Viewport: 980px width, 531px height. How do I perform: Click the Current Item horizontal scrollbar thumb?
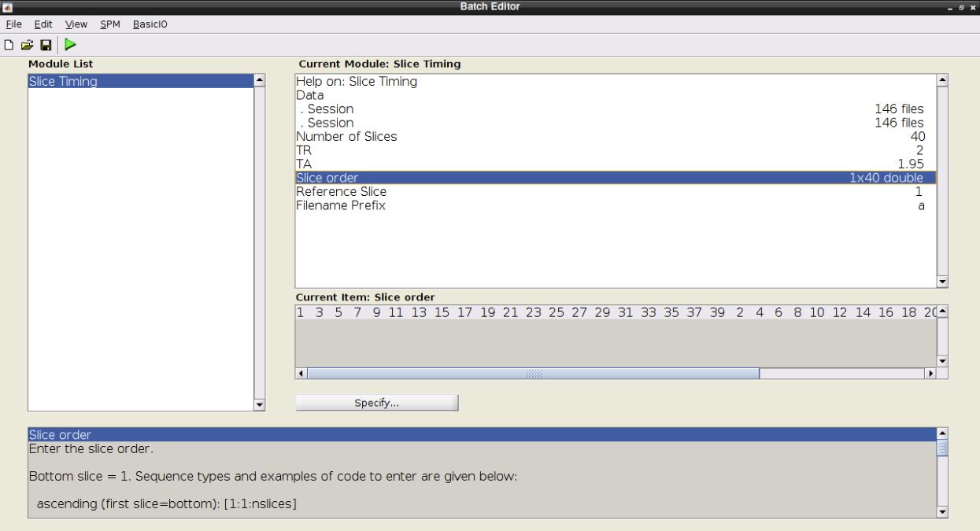(533, 374)
